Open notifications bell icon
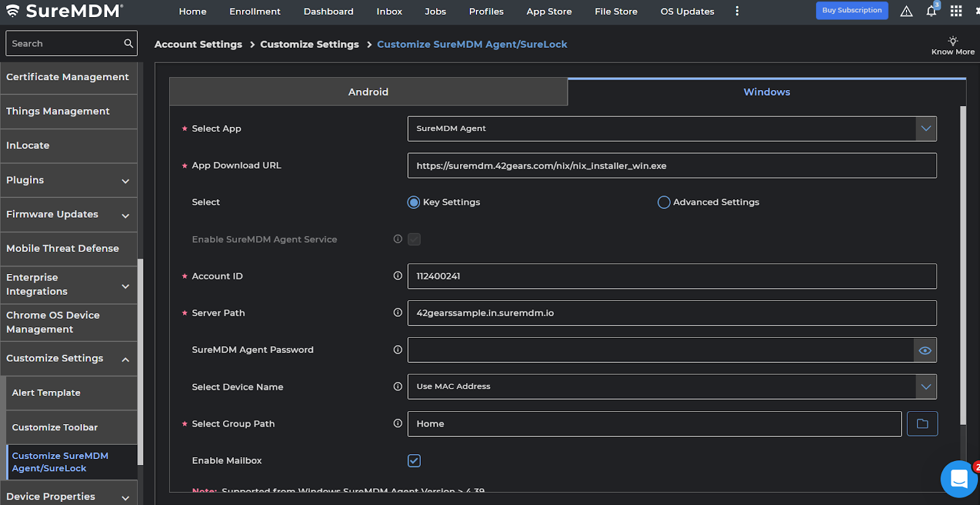980x505 pixels. (x=931, y=11)
